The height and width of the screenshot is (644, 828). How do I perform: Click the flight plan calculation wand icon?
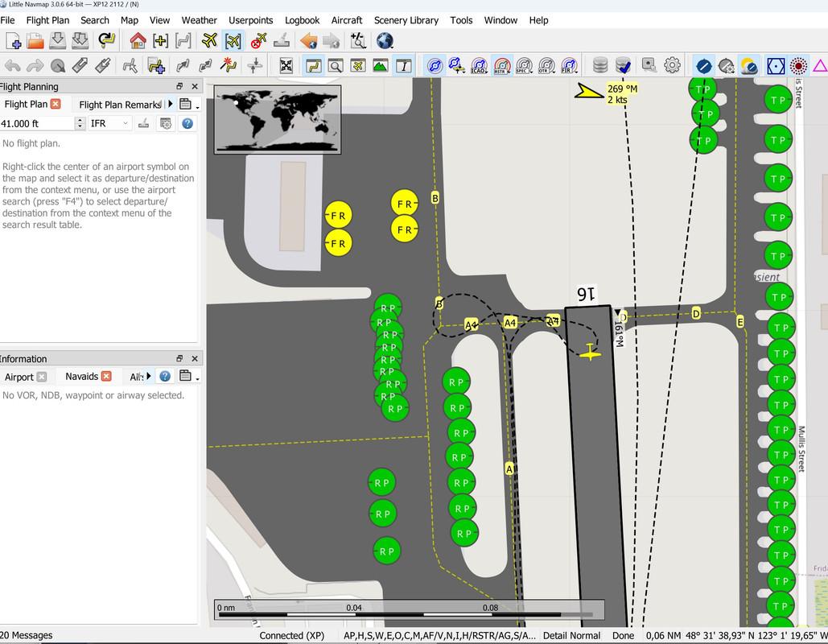229,65
